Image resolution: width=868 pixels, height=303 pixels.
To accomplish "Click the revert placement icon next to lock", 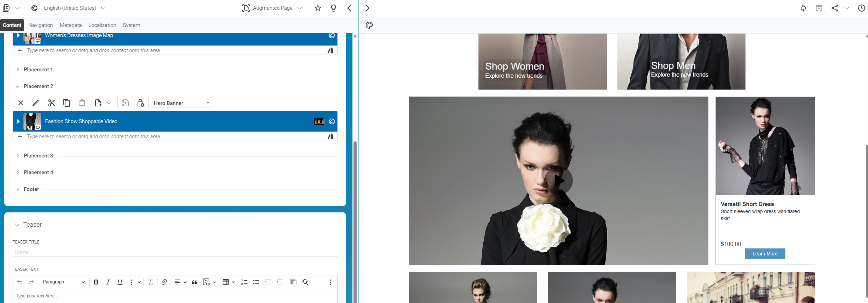I will coord(125,103).
